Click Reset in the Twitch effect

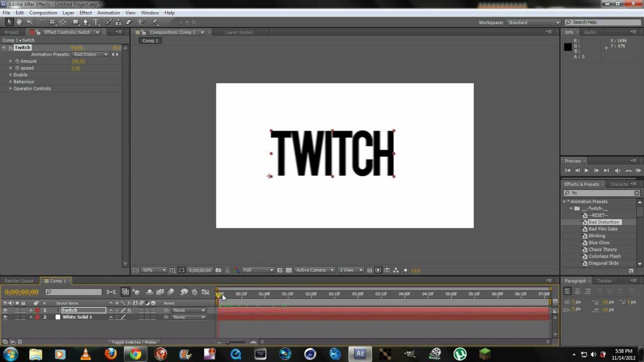76,48
